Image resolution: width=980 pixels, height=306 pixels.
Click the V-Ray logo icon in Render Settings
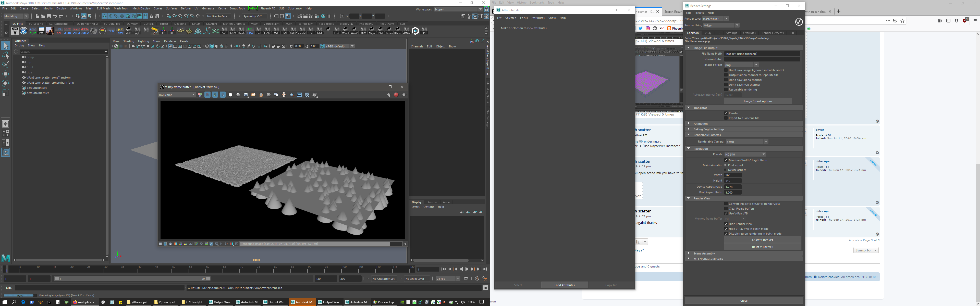click(799, 22)
